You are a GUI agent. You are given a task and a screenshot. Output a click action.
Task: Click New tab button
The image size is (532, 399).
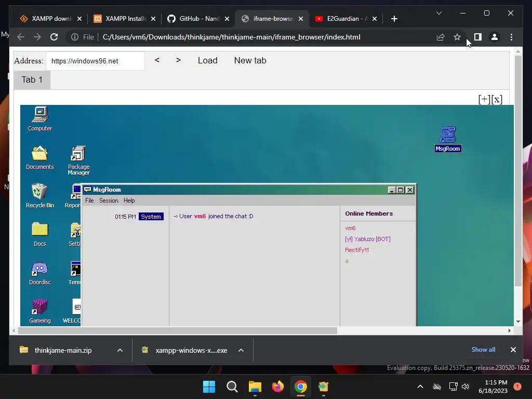[x=250, y=60]
